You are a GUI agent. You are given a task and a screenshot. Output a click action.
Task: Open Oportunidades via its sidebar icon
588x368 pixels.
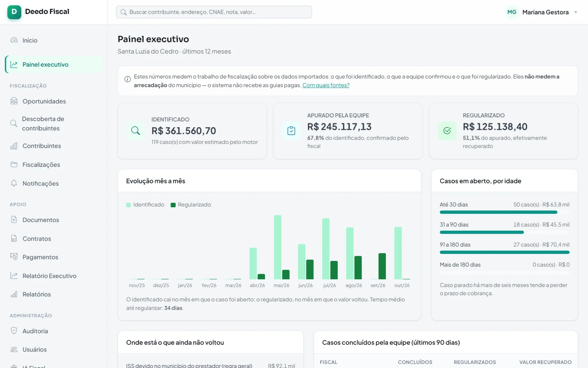(14, 101)
